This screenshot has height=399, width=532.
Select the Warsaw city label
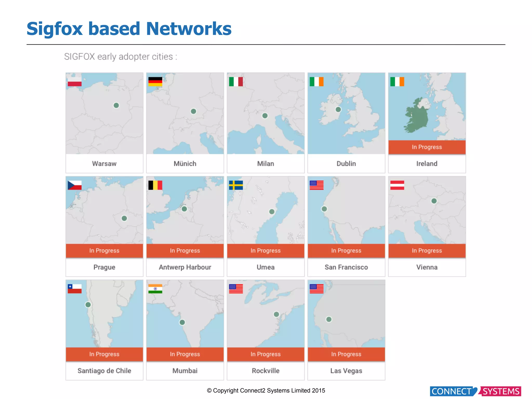(104, 164)
